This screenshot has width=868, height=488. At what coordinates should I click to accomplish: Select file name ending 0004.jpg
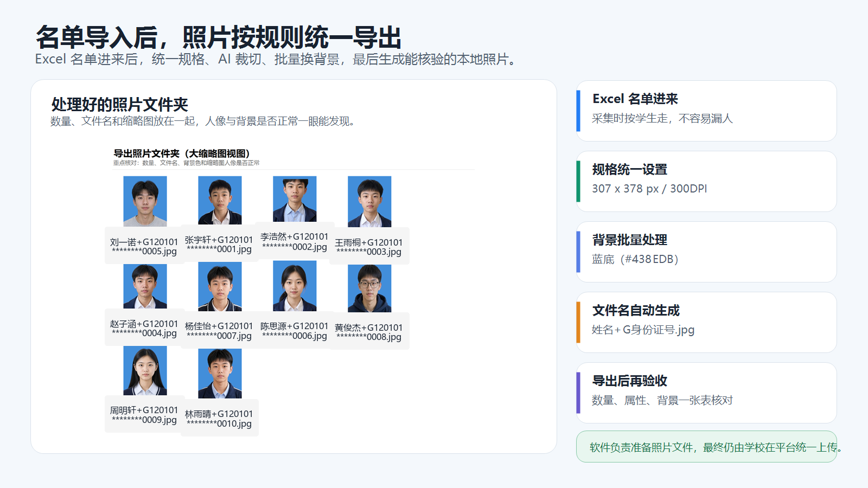click(144, 328)
